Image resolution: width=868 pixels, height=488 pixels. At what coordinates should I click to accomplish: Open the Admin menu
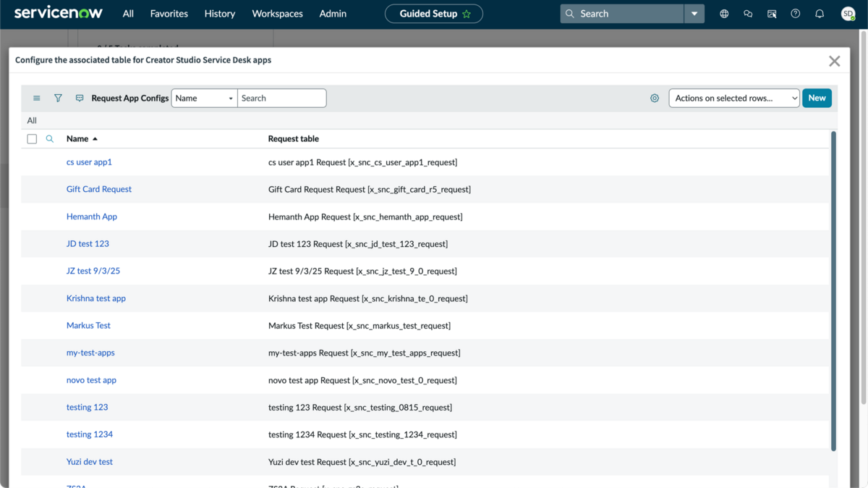333,14
